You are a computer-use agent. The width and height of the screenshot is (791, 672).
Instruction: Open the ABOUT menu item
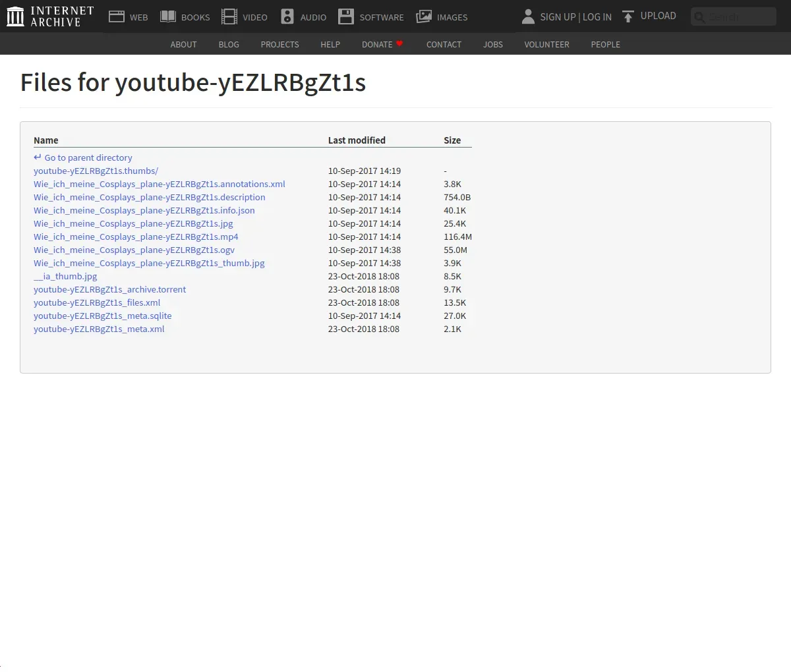[x=183, y=44]
